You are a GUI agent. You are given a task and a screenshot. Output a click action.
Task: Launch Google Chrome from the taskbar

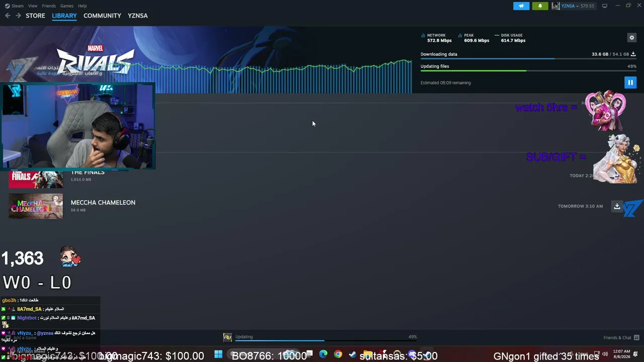point(338,355)
